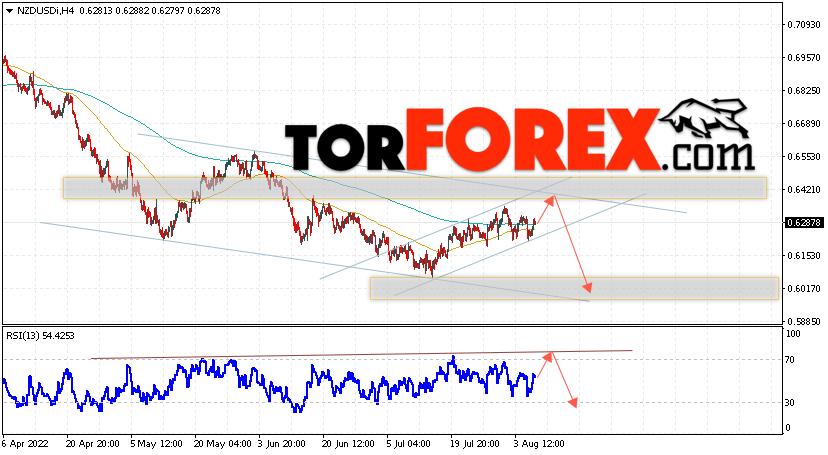
Task: Select price axis value 0.68250
Action: pos(804,91)
